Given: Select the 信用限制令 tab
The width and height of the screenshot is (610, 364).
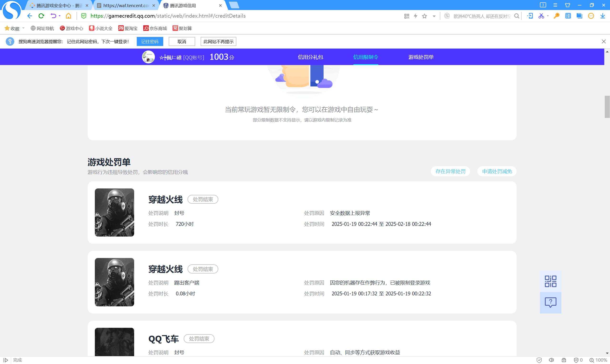Looking at the screenshot, I should pos(366,57).
